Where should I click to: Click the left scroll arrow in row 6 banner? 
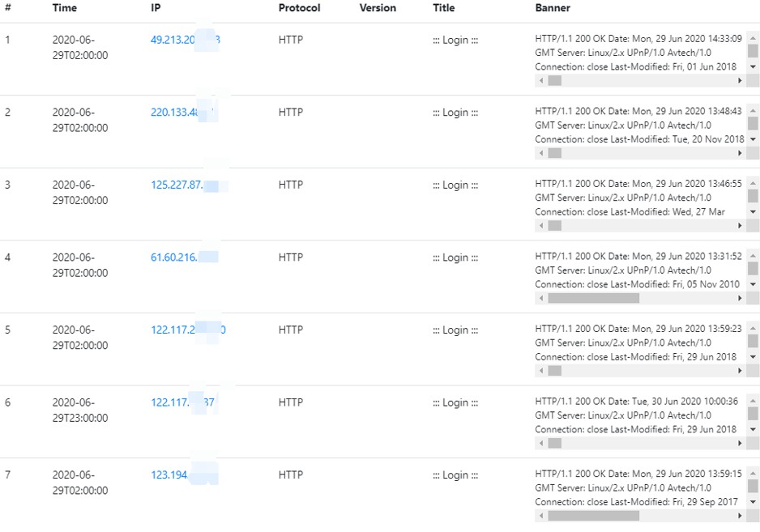point(541,443)
